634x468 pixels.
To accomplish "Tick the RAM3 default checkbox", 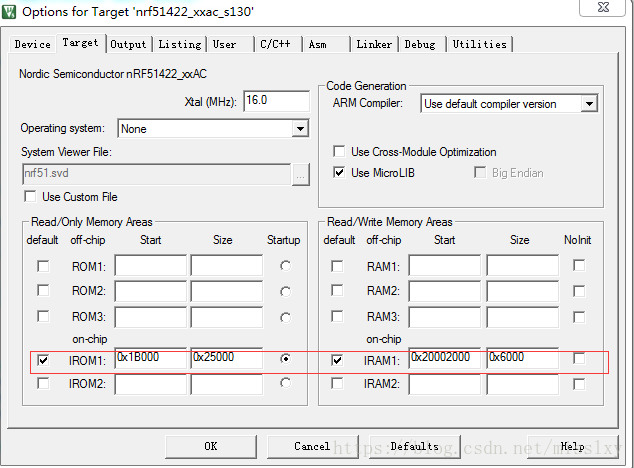I will pyautogui.click(x=337, y=316).
